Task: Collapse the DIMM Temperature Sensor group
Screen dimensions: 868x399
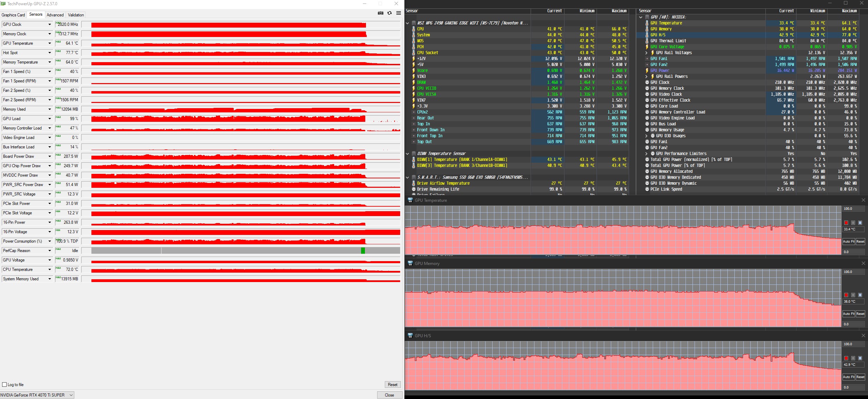Action: pyautogui.click(x=407, y=154)
